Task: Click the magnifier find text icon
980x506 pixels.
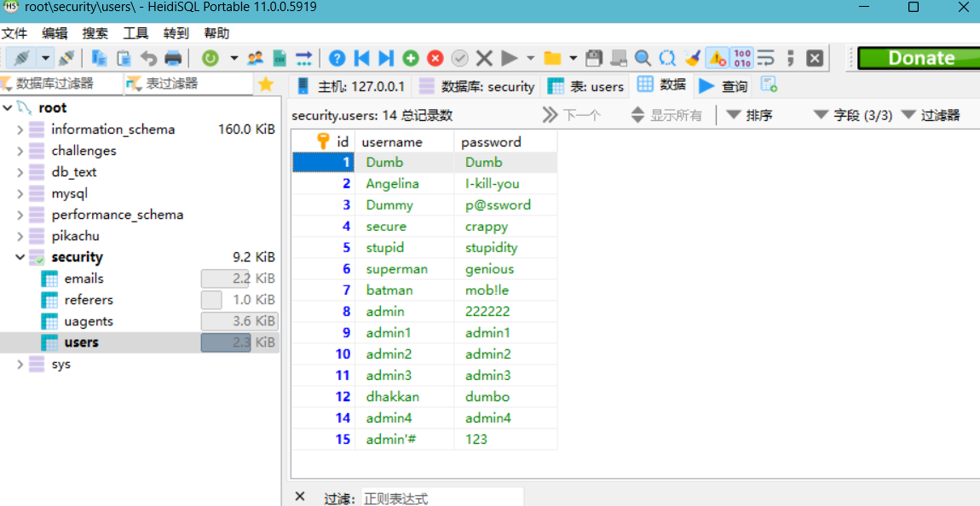Action: [643, 59]
